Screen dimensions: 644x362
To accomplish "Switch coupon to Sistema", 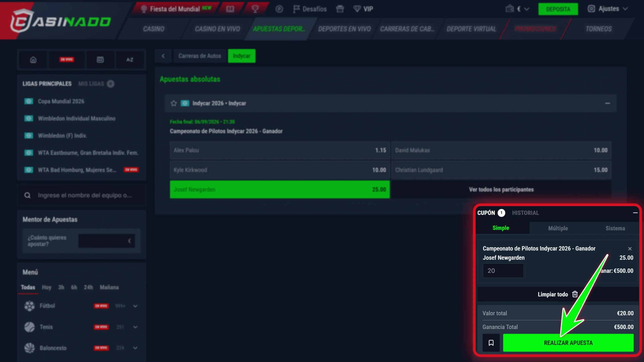I will pos(615,228).
